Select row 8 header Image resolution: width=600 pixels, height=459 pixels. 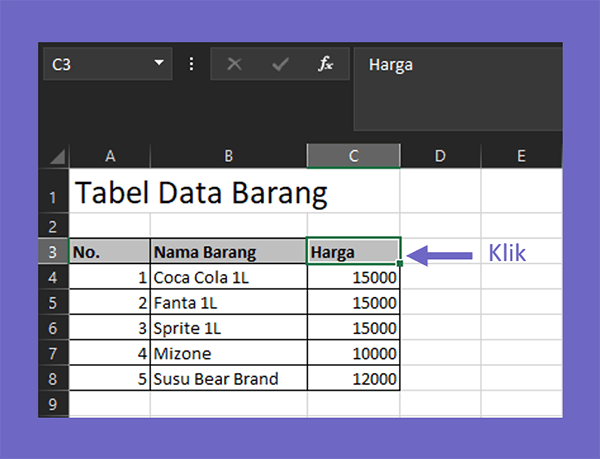coord(54,378)
